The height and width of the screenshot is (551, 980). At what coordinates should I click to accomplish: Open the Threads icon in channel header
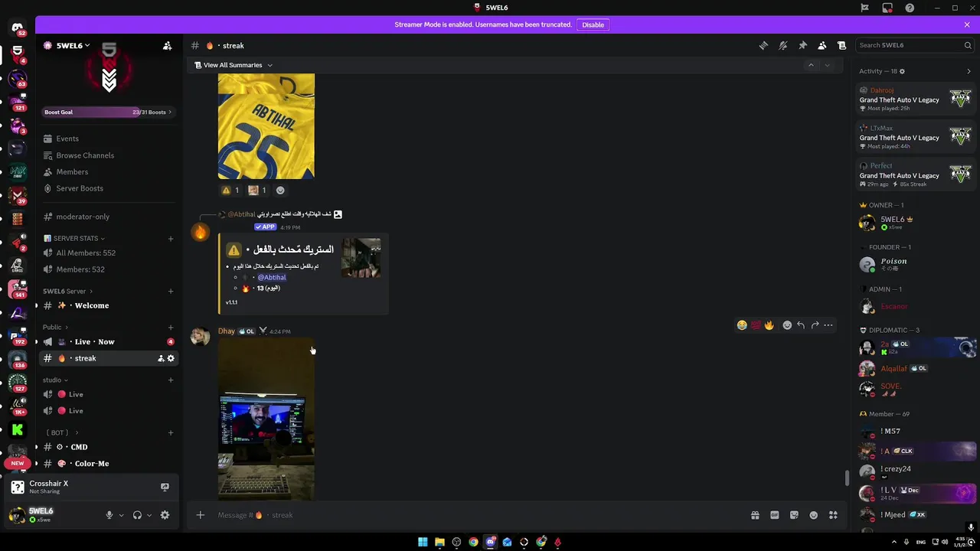click(763, 45)
